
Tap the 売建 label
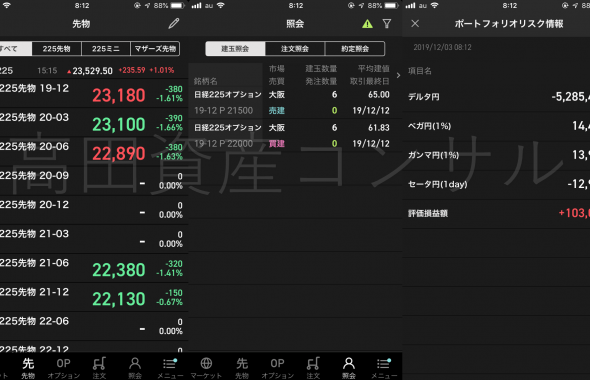[x=277, y=111]
